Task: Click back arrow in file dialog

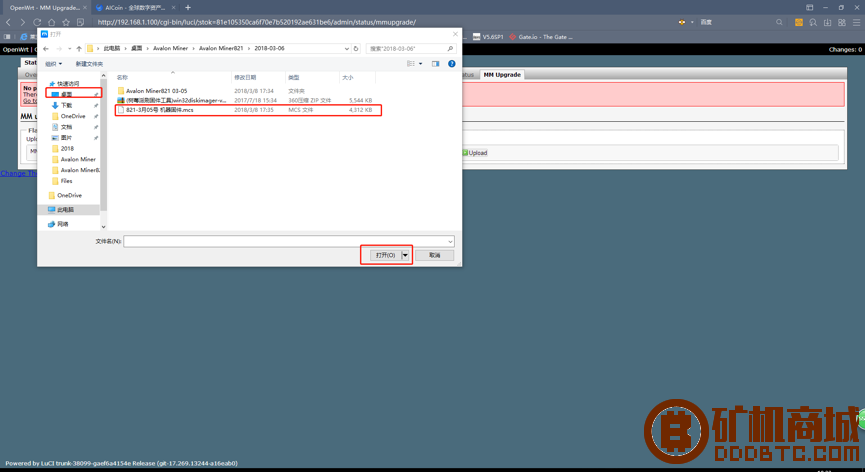Action: [46, 49]
